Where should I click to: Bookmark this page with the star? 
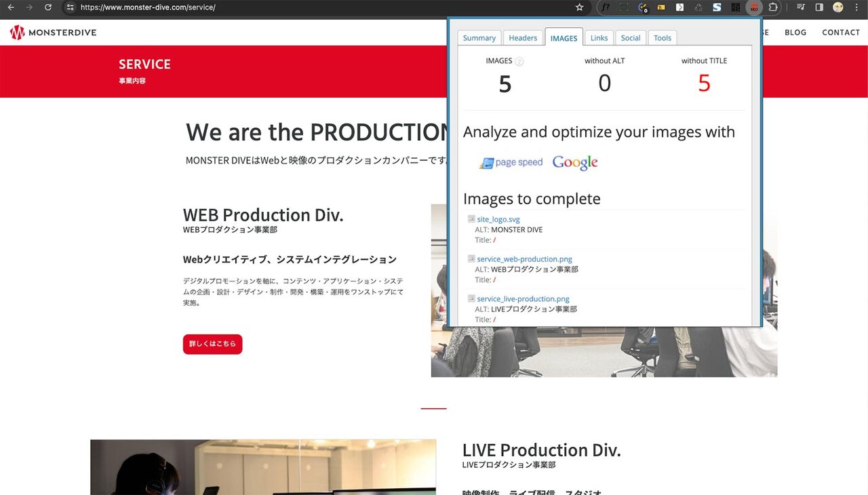[579, 7]
